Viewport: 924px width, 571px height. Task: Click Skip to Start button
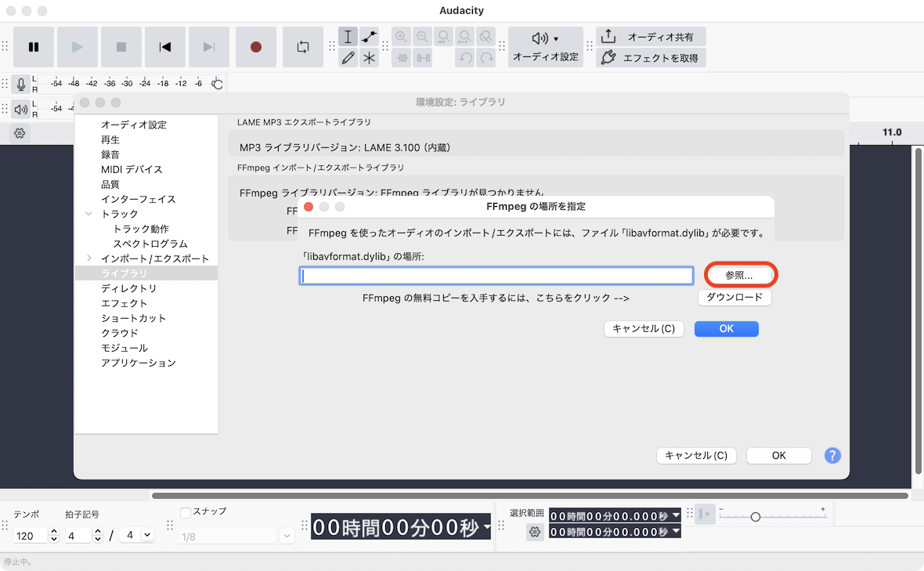coord(165,47)
